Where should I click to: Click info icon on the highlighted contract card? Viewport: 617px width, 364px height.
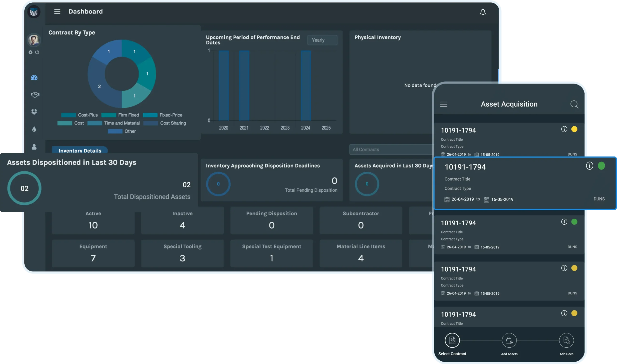coord(589,166)
